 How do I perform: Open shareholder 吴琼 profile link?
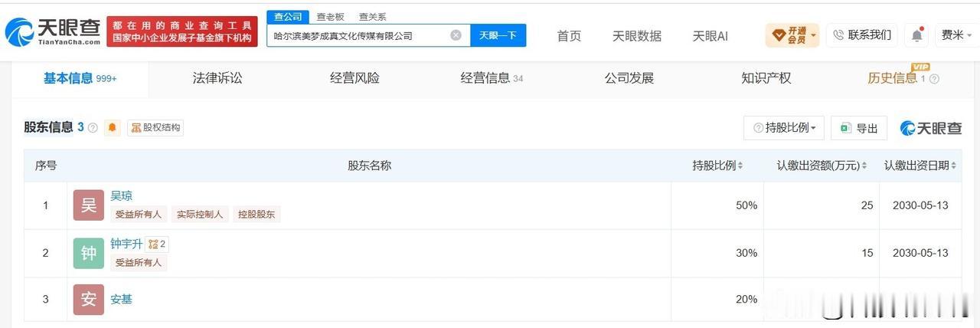click(x=121, y=196)
